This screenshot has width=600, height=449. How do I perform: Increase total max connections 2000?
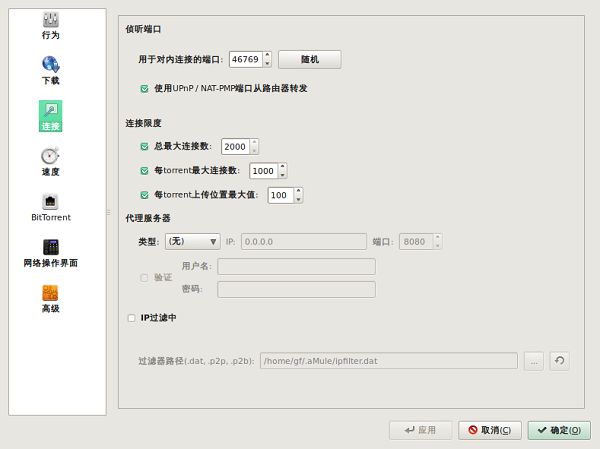pos(254,142)
